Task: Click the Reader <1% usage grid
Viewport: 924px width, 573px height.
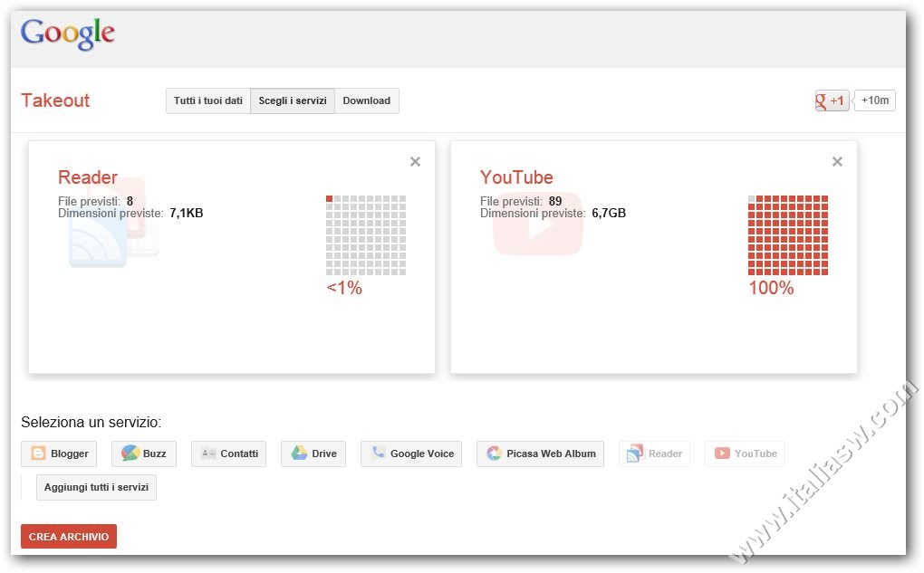Action: [x=366, y=235]
